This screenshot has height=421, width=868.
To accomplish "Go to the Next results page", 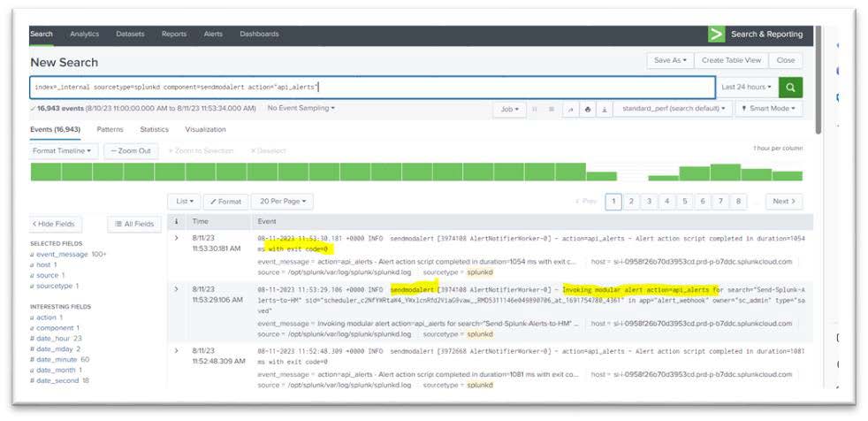I will tap(784, 202).
